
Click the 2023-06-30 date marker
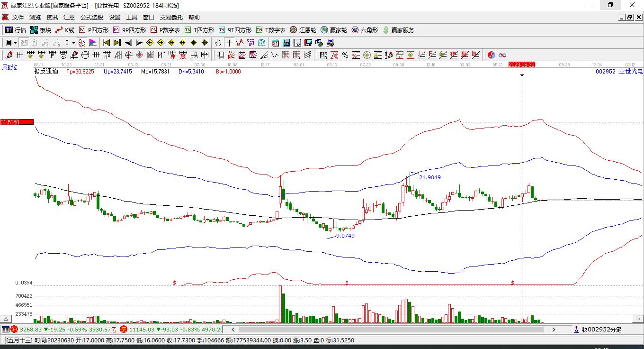[x=522, y=64]
